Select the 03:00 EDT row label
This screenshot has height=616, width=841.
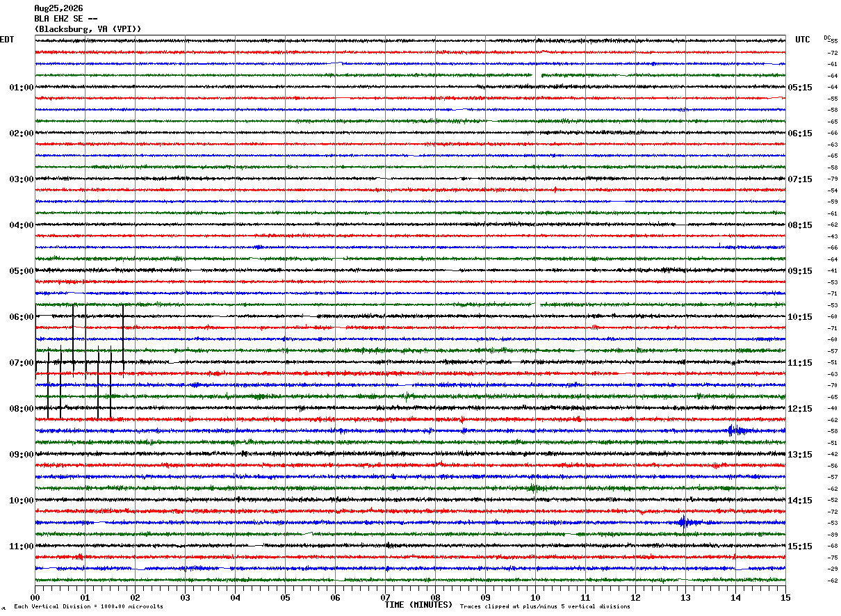[22, 179]
